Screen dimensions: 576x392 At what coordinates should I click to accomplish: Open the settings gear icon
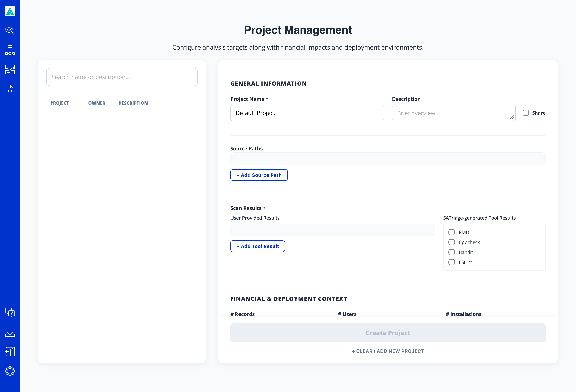pyautogui.click(x=10, y=371)
